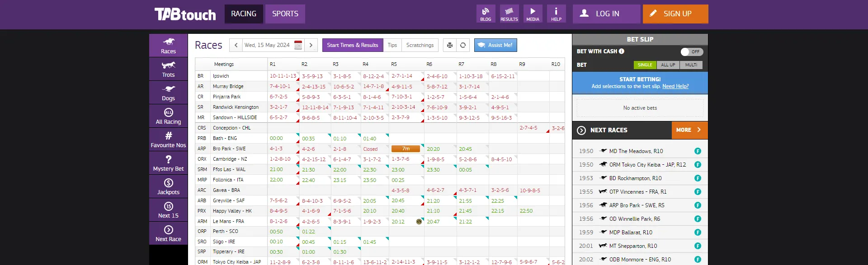The height and width of the screenshot is (265, 868).
Task: Switch to the Tips tab
Action: (x=392, y=45)
